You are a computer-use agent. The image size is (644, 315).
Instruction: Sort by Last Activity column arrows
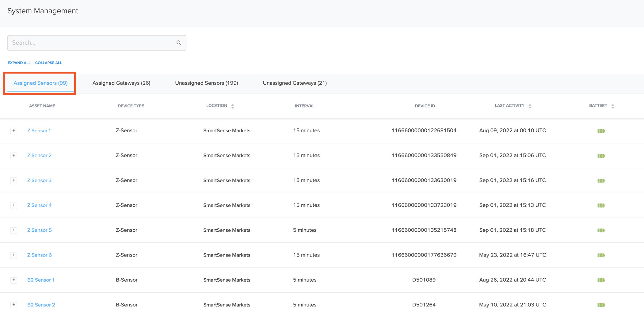[x=530, y=106]
